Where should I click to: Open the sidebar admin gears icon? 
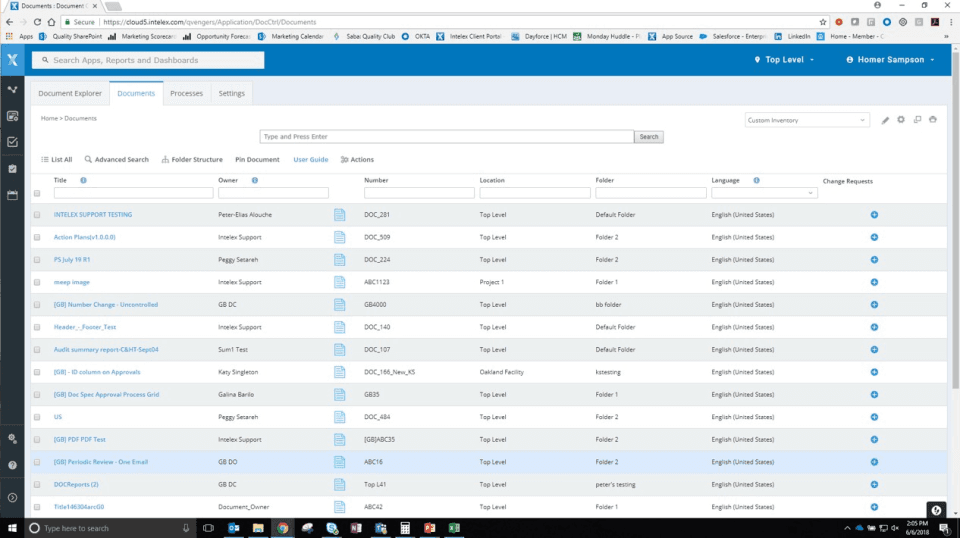point(12,439)
